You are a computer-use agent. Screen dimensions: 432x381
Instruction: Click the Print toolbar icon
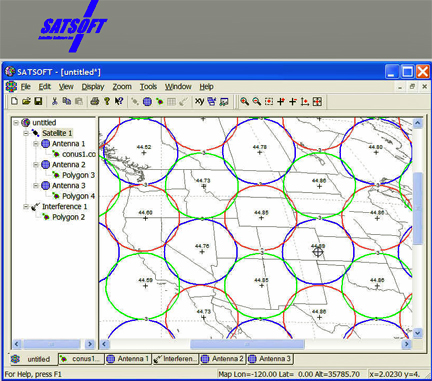[95, 101]
